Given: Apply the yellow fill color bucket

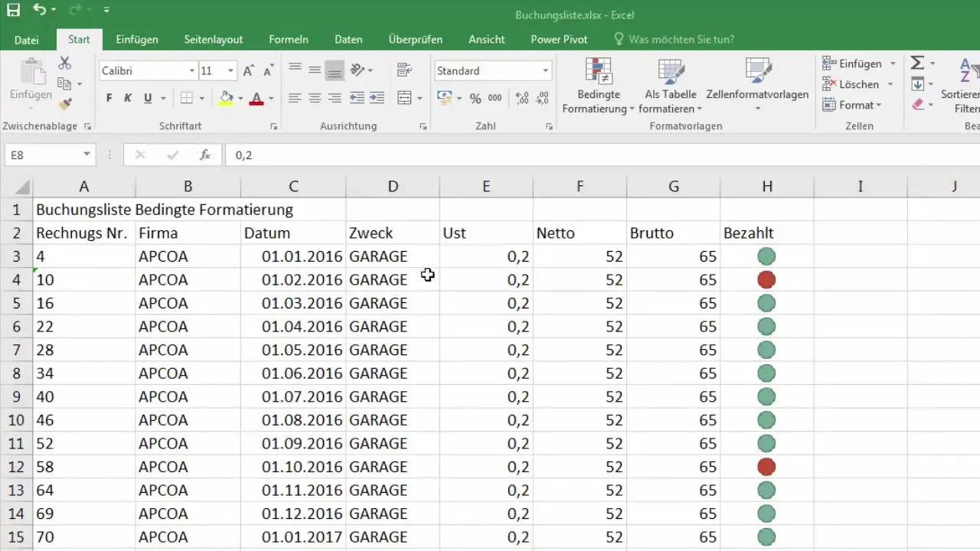Looking at the screenshot, I should point(226,98).
